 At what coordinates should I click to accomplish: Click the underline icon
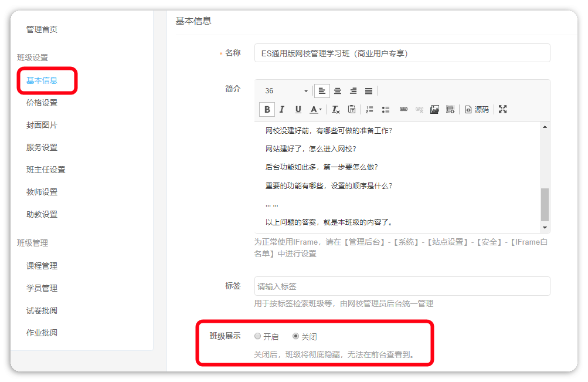(x=298, y=109)
